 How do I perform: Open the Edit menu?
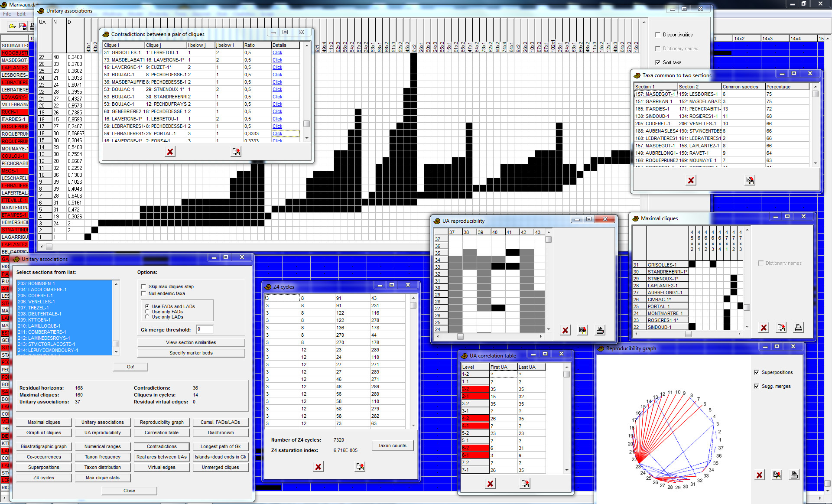21,14
